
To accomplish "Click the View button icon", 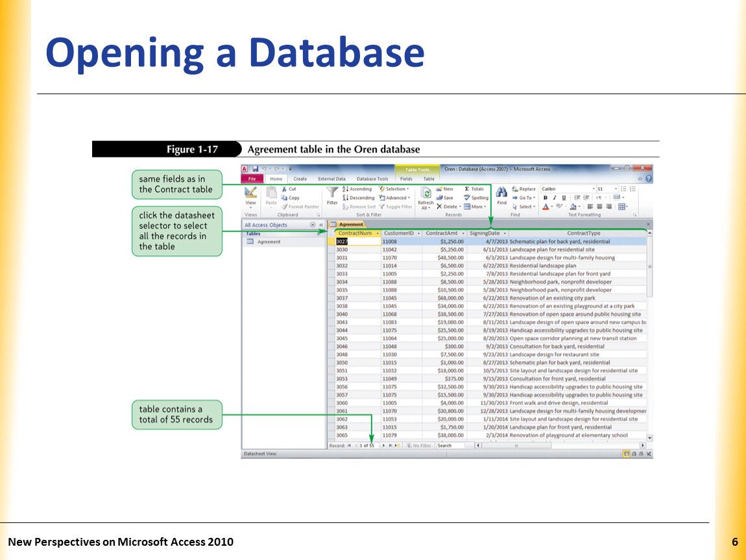I will 251,192.
